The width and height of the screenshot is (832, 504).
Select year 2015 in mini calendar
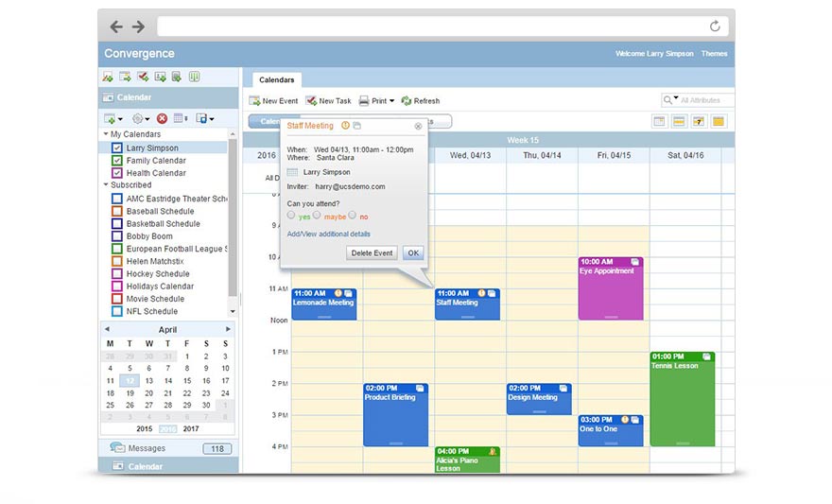click(145, 428)
